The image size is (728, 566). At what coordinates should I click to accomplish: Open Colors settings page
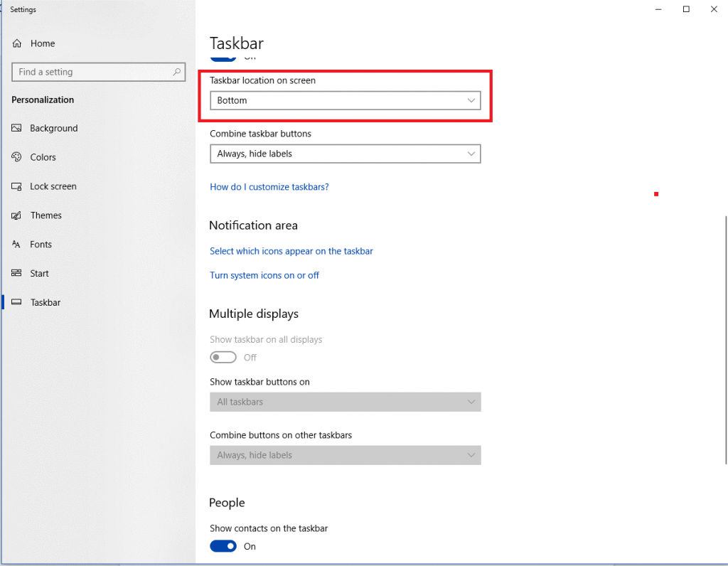tap(98, 157)
